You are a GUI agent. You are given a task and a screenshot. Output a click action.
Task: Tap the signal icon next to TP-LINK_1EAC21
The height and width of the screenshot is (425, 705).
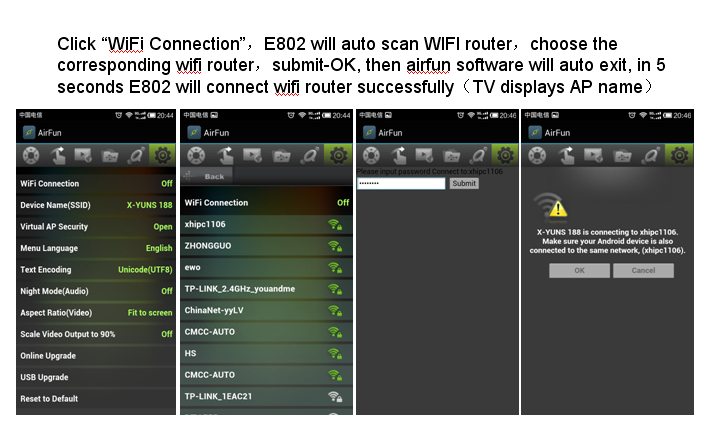tap(335, 397)
